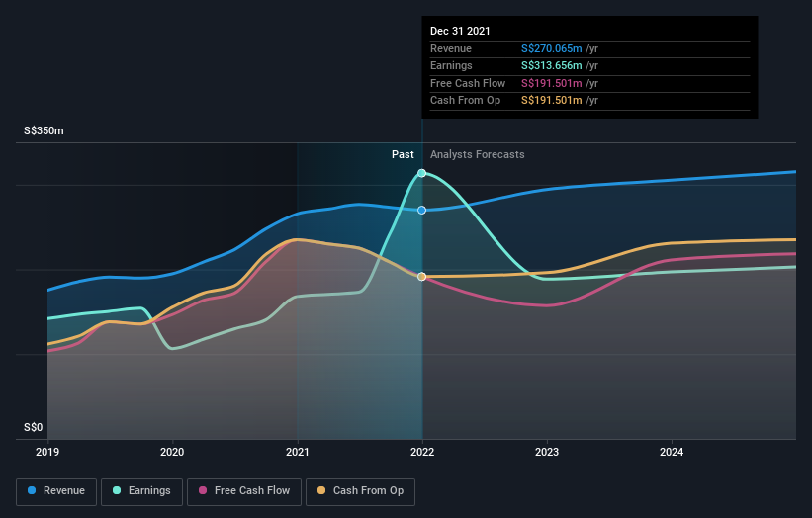The height and width of the screenshot is (518, 812).
Task: Click the S$313.656m earnings value in tooltip
Action: tap(552, 65)
